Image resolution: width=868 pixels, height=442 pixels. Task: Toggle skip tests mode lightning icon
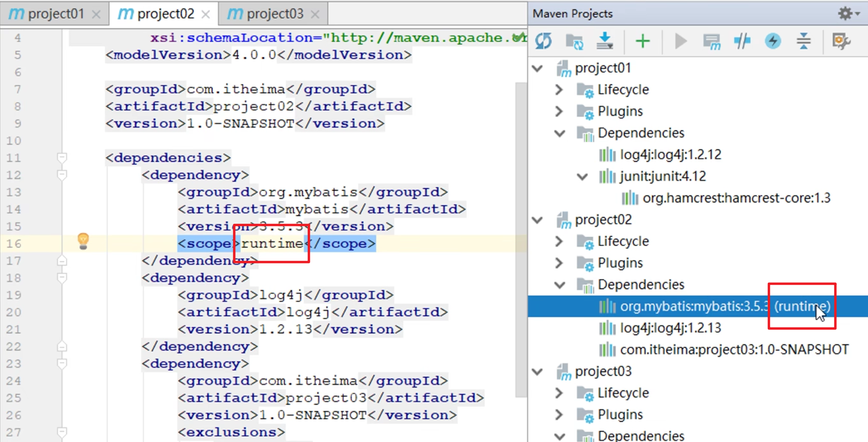click(x=773, y=41)
